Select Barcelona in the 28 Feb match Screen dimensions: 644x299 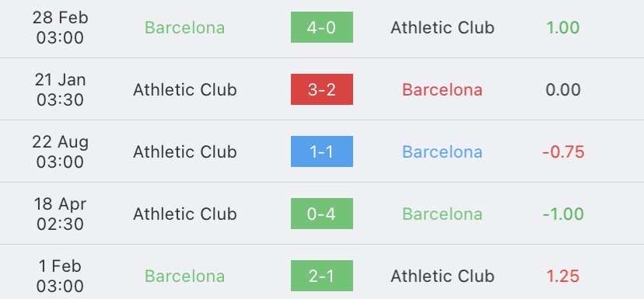[x=185, y=27]
